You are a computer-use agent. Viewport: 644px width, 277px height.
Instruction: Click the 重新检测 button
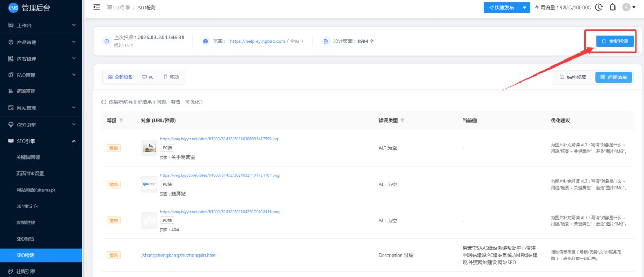pyautogui.click(x=614, y=41)
